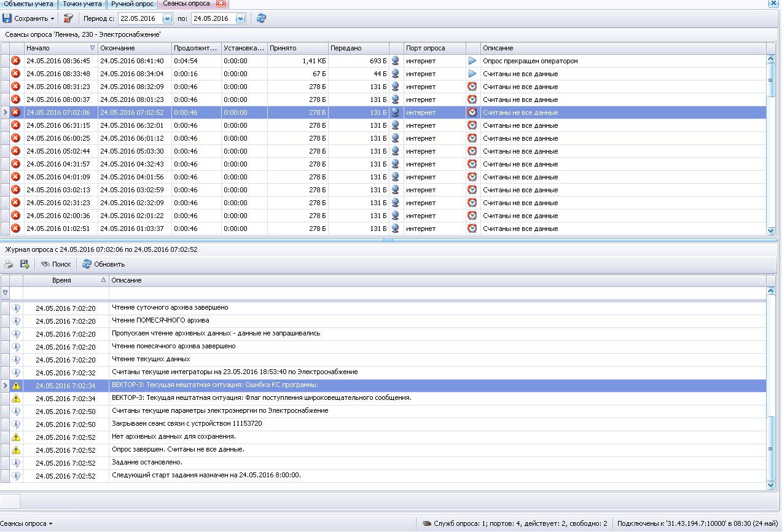The width and height of the screenshot is (782, 532).
Task: Open the 'по' end date dropdown
Action: point(240,18)
